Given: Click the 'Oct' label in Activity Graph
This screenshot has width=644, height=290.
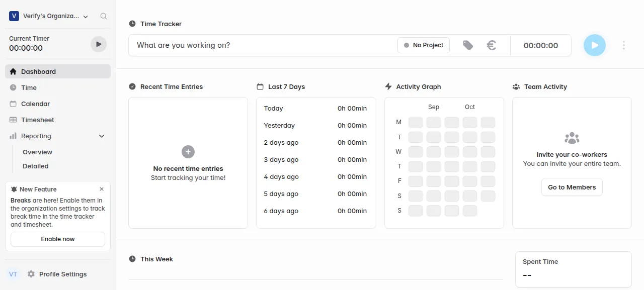Looking at the screenshot, I should point(470,107).
